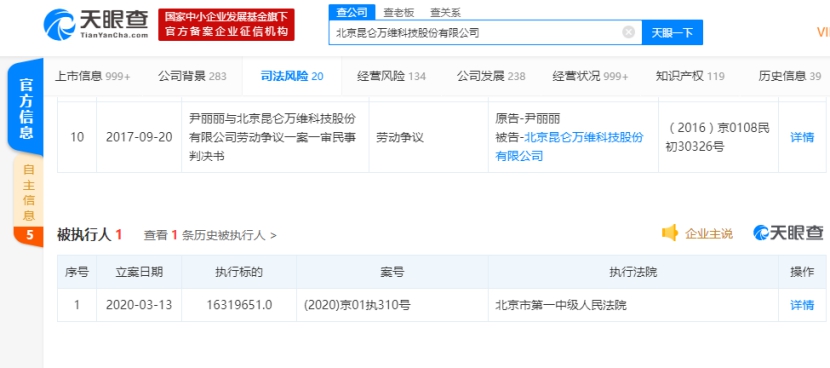
Task: Switch to the 自主信息 side tab
Action: (29, 192)
